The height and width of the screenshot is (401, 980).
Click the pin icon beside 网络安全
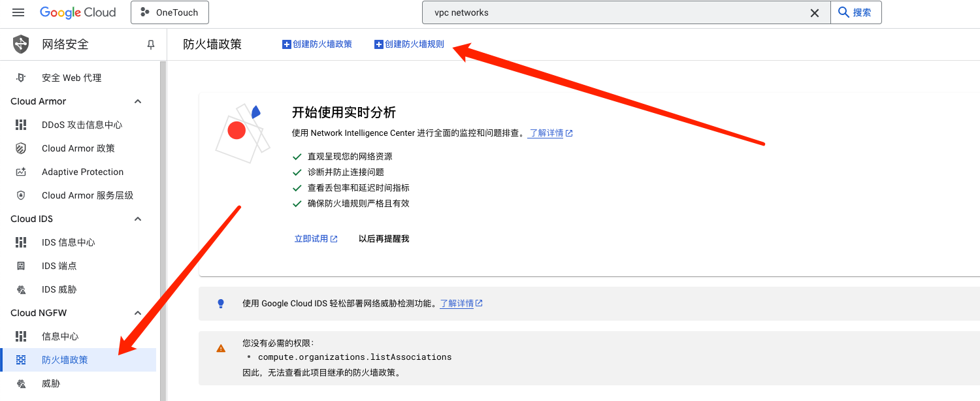[151, 44]
